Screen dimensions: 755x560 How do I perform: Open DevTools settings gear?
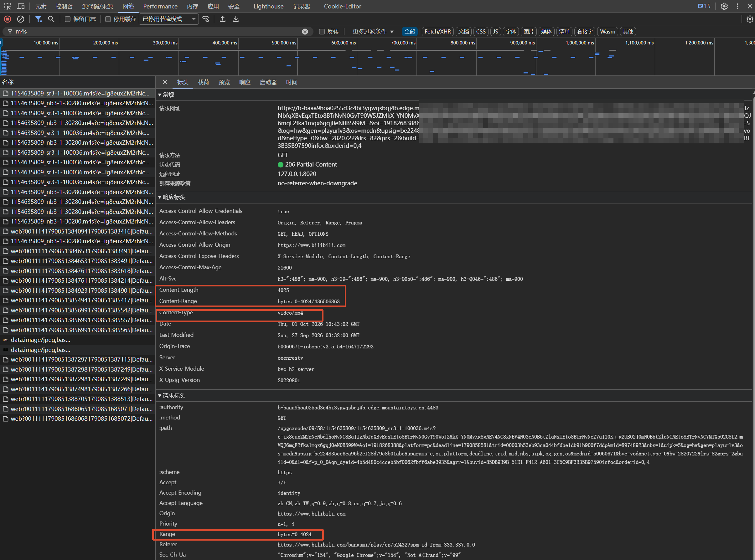pyautogui.click(x=724, y=6)
